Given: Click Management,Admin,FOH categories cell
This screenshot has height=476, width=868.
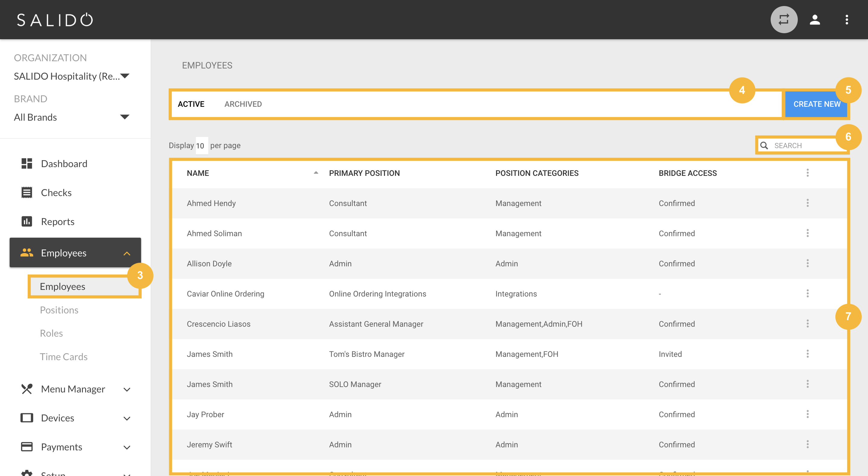Looking at the screenshot, I should 539,324.
